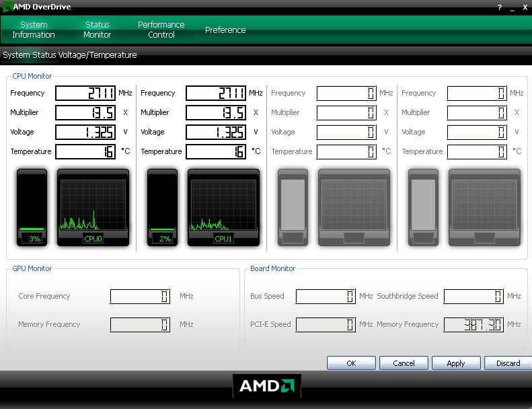Click the disabled third core load bar

pos(293,207)
